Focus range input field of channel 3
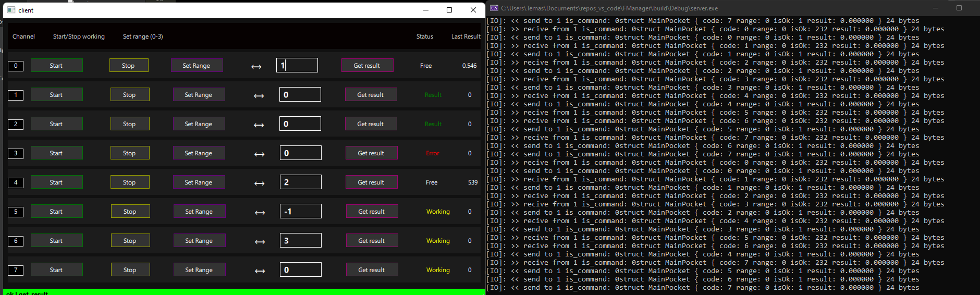Viewport: 980px width, 295px height. (300, 153)
